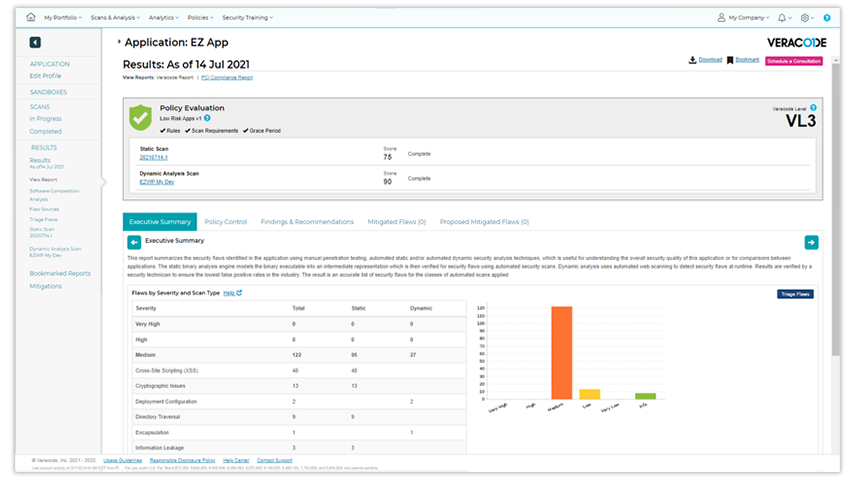Open the Findings & Recommendations tab

pyautogui.click(x=307, y=221)
